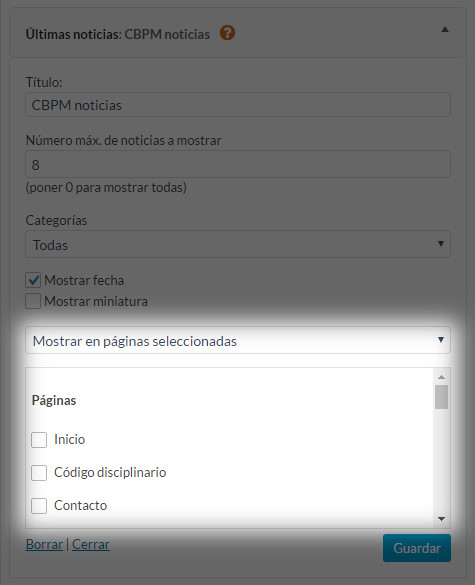Screen dimensions: 475x585
Task: Click the Borrar link
Action: [44, 544]
